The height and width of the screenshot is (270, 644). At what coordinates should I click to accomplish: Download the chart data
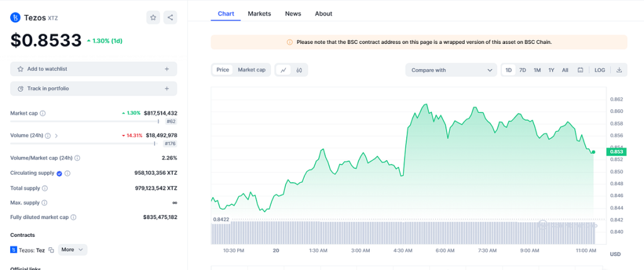click(619, 70)
